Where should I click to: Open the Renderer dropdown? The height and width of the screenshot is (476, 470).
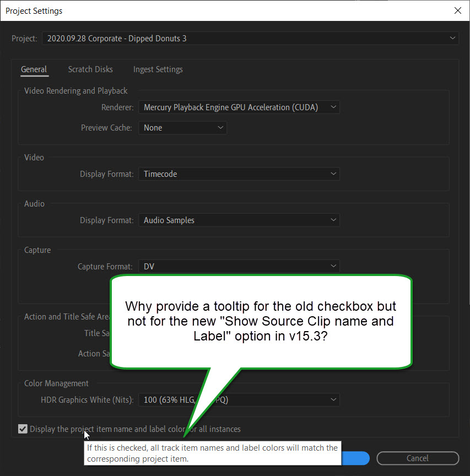239,107
